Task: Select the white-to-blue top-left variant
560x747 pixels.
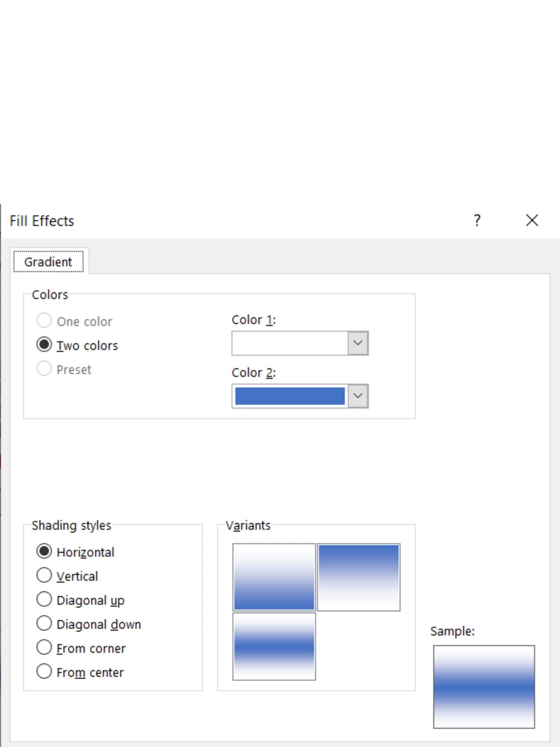Action: [x=274, y=577]
